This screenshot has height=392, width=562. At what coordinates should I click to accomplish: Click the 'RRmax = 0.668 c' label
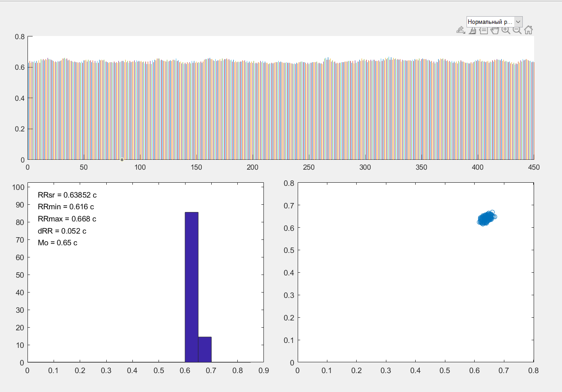coord(68,219)
